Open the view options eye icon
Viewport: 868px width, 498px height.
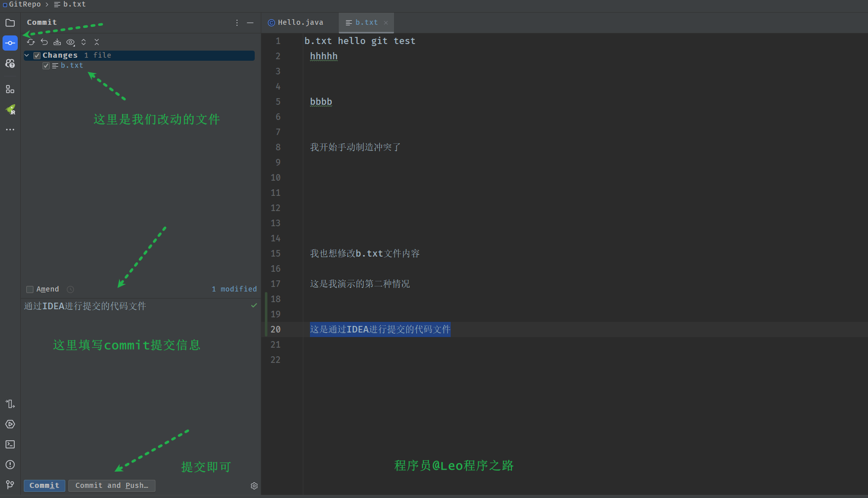click(71, 42)
